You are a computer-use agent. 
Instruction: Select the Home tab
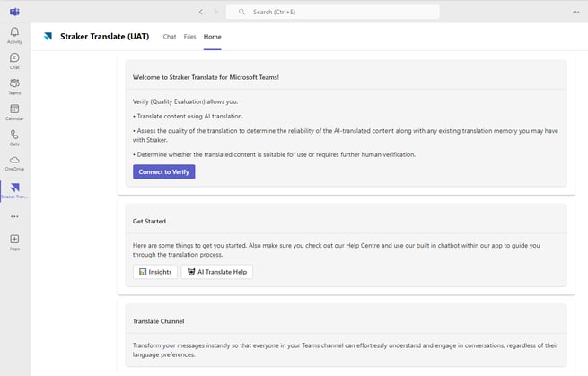tap(212, 37)
